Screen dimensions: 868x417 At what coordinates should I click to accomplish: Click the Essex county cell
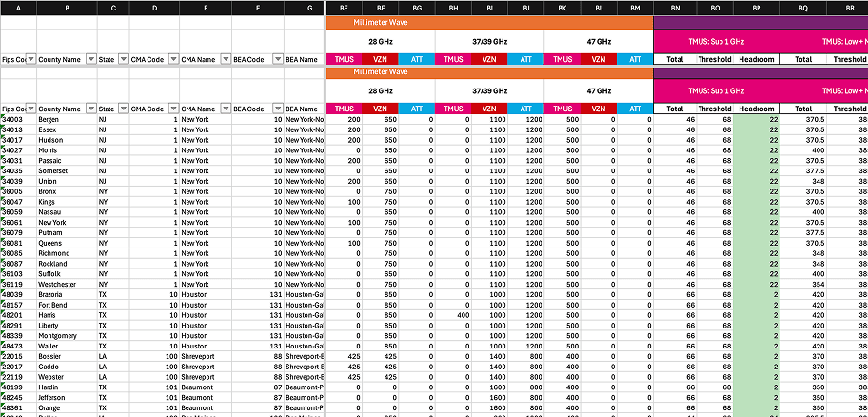point(67,129)
